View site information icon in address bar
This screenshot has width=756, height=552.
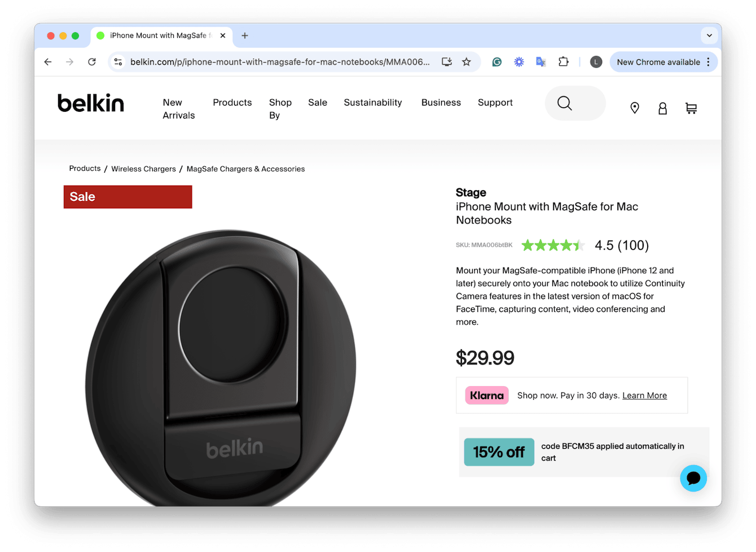118,62
